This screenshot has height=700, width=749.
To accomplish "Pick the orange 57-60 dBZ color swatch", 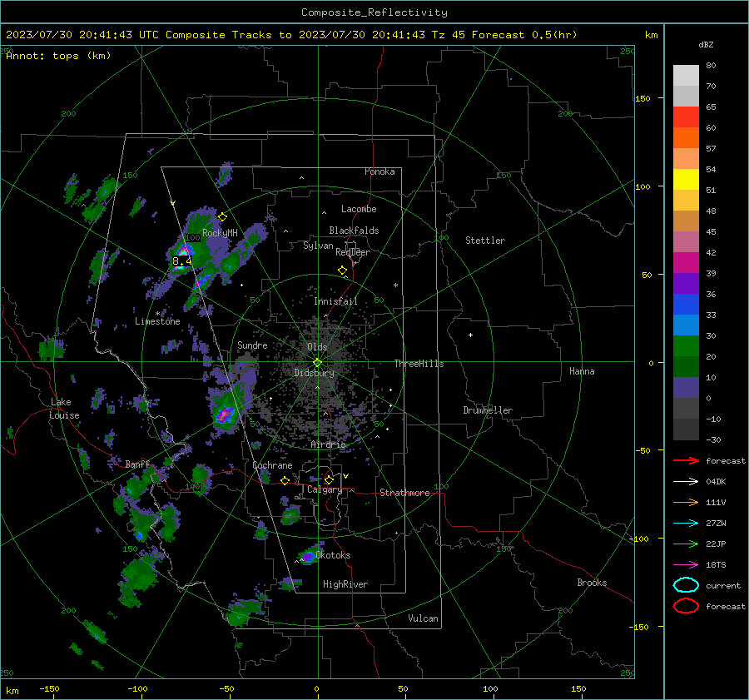I will 686,138.
